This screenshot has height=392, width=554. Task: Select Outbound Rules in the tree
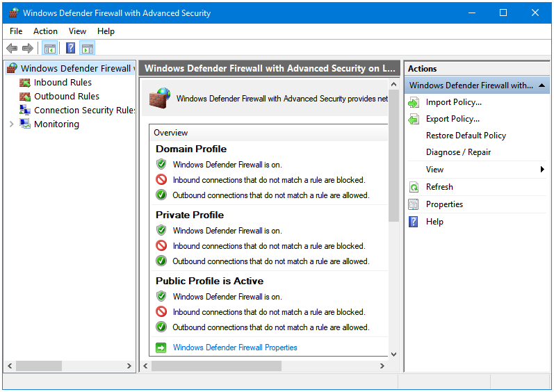67,97
